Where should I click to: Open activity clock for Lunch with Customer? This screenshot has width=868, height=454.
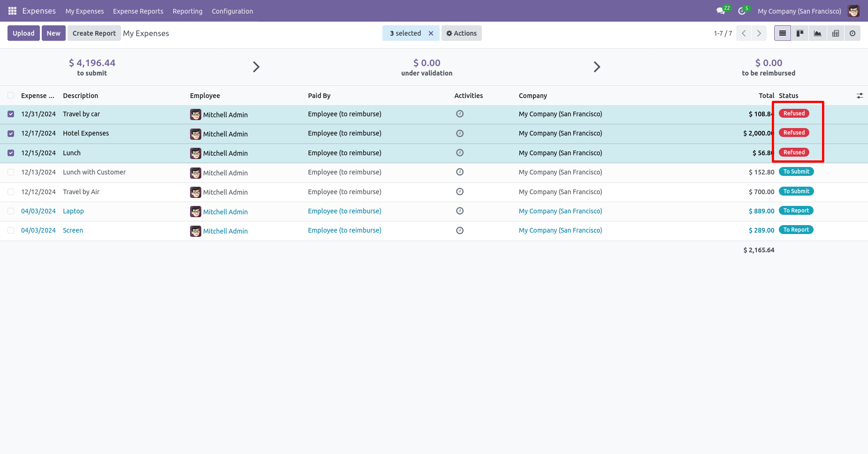point(460,172)
